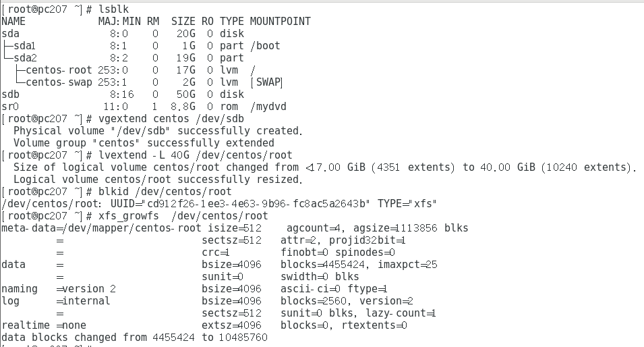The width and height of the screenshot is (644, 347).
Task: Click the 'lsblk' command text
Action: tap(113, 9)
